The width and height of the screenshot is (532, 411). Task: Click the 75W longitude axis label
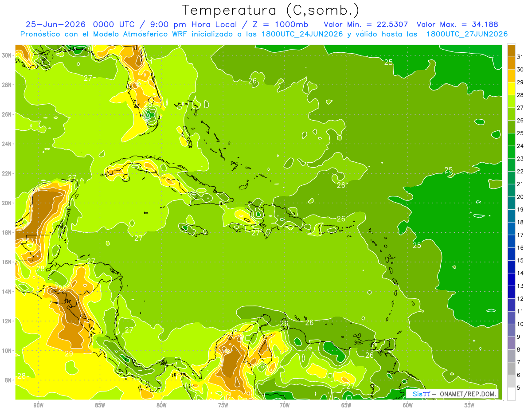tap(223, 405)
